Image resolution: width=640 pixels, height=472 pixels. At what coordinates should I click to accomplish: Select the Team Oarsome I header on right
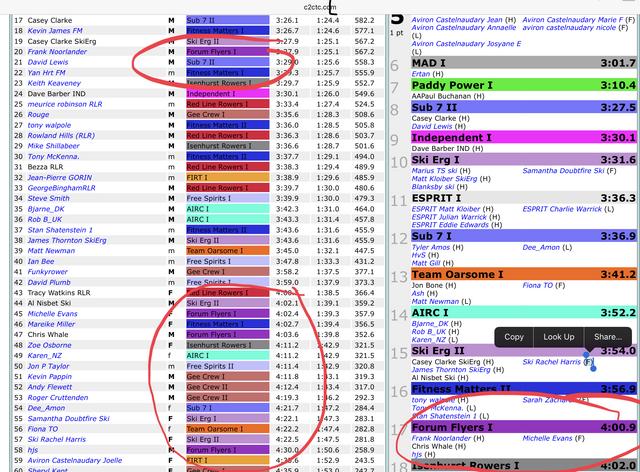point(524,274)
